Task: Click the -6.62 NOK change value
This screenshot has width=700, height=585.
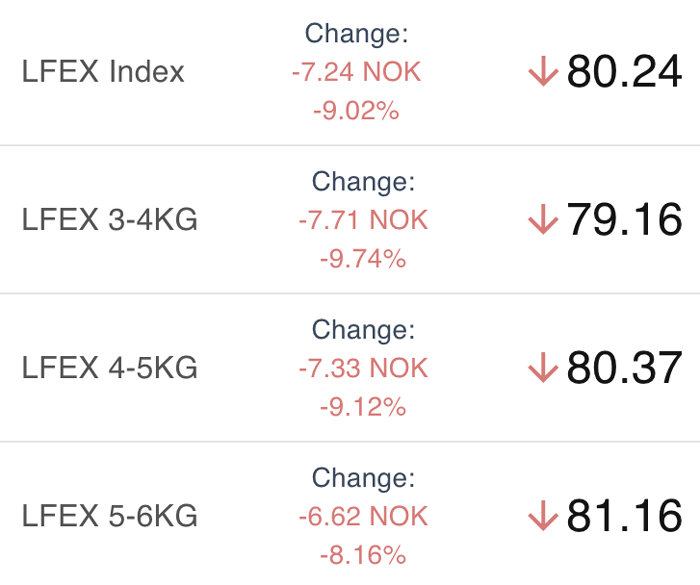Action: coord(363,516)
